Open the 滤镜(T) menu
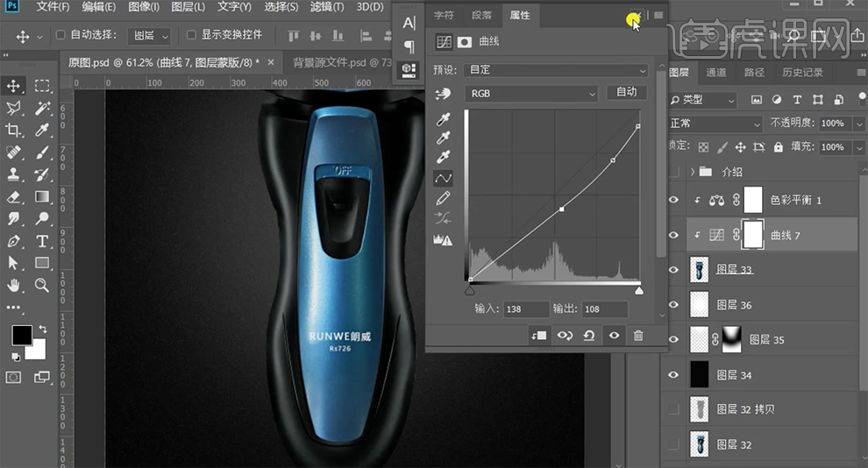Screen dimensions: 868x468 pyautogui.click(x=327, y=7)
